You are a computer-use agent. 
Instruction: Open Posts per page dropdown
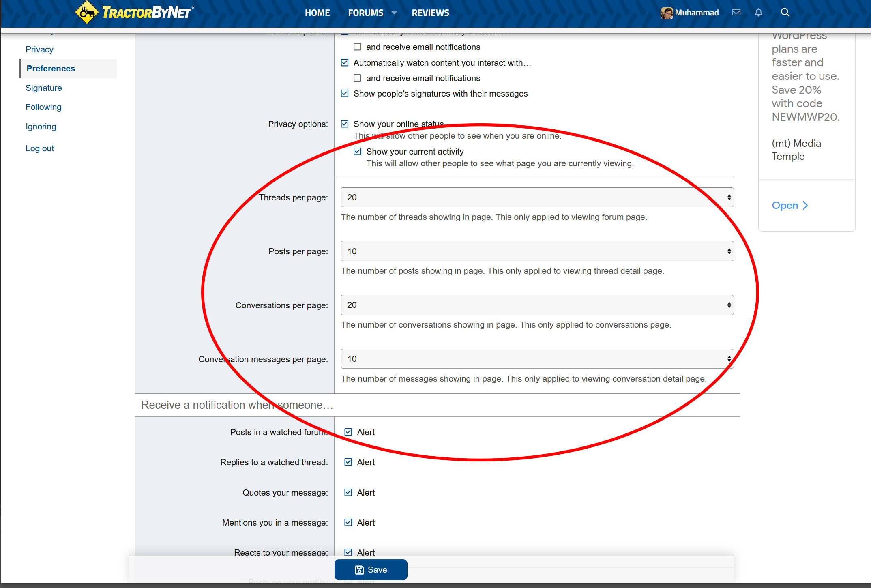537,251
